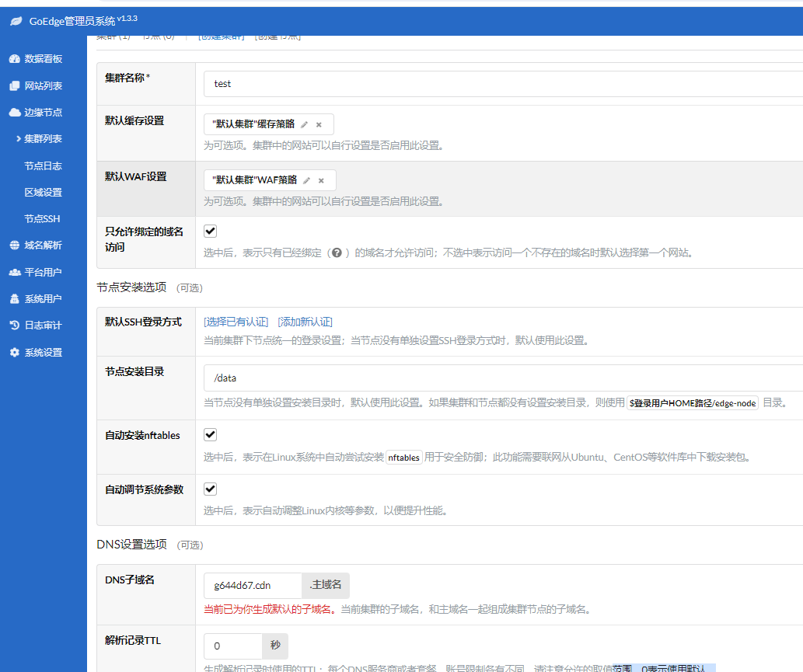The width and height of the screenshot is (803, 672).
Task: Click the question mark help icon
Action: (337, 252)
